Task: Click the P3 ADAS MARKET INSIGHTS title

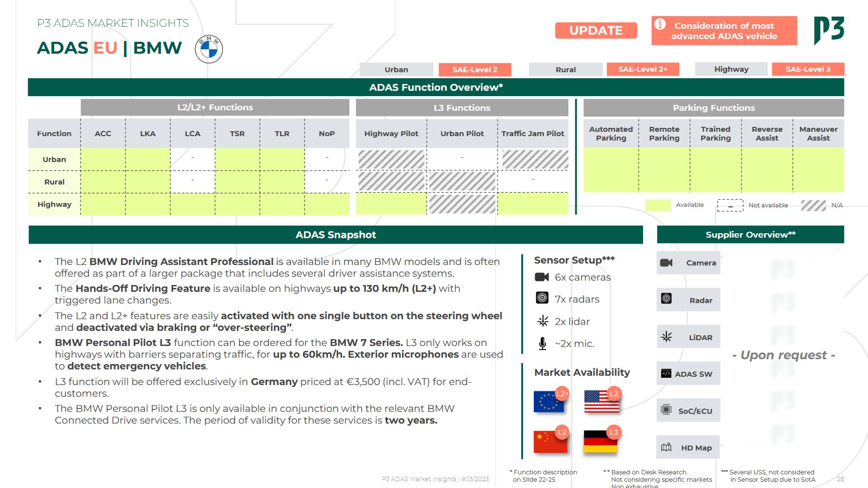Action: (113, 23)
